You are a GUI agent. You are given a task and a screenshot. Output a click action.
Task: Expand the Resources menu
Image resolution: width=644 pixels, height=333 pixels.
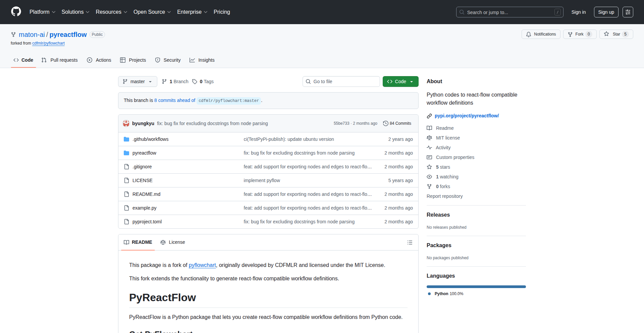coord(111,12)
